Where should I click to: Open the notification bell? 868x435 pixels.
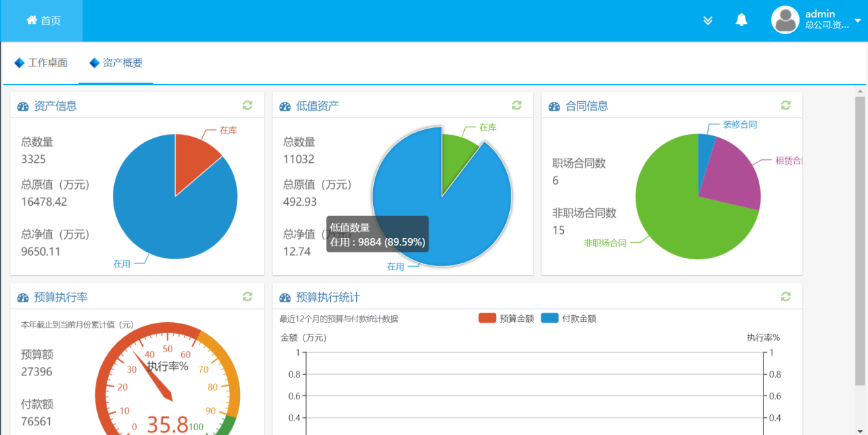pos(742,21)
